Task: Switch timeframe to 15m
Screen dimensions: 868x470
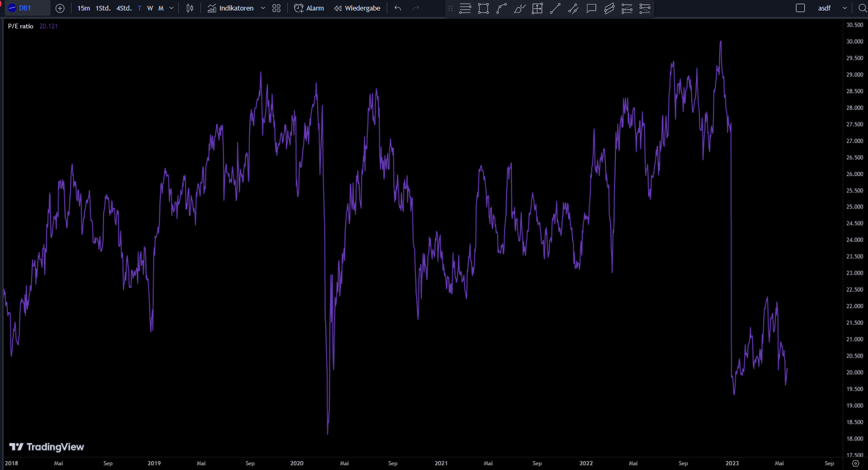Action: [84, 8]
